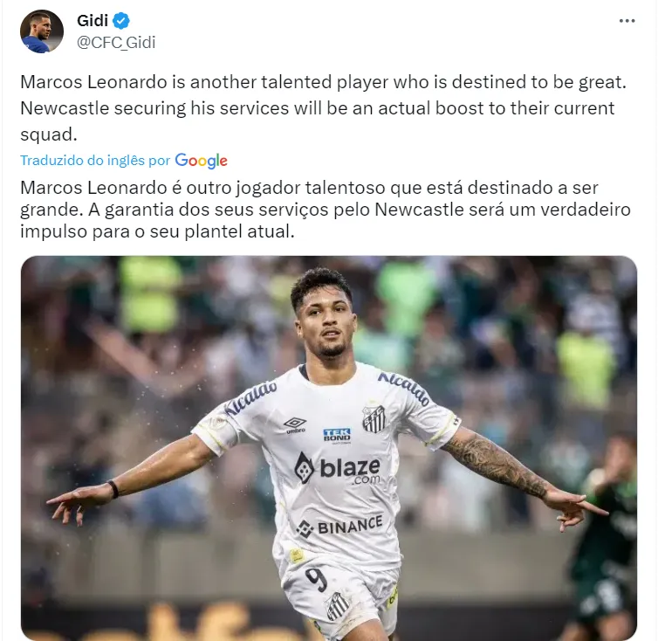Click the number 9 on the shorts
672x641 pixels.
pyautogui.click(x=317, y=579)
